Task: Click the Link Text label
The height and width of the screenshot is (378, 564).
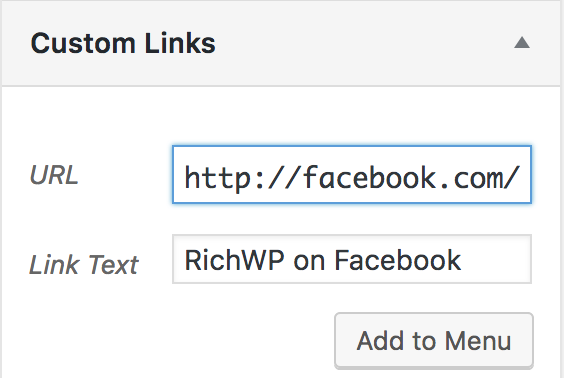Action: click(x=83, y=265)
